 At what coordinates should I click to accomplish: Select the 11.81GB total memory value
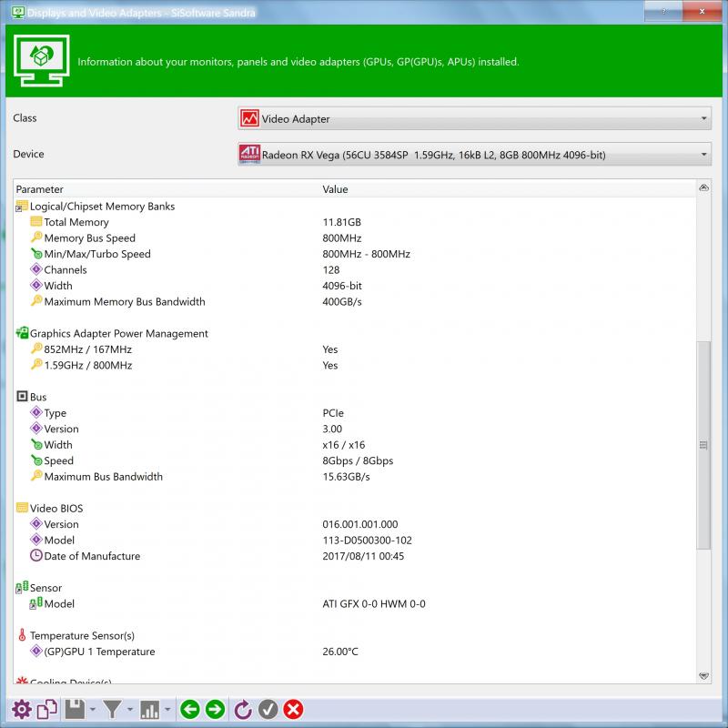click(x=342, y=222)
